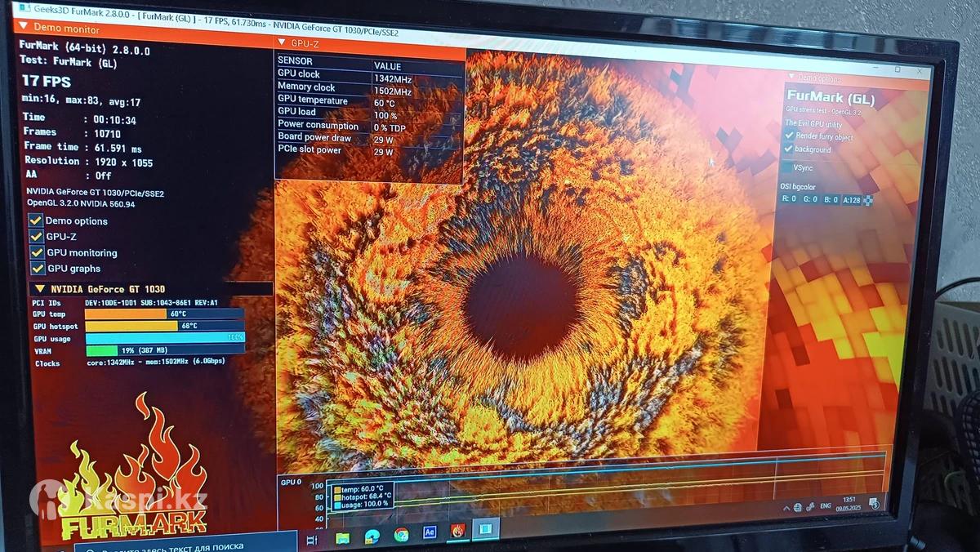
Task: Enable the VSync checkbox
Action: (787, 167)
